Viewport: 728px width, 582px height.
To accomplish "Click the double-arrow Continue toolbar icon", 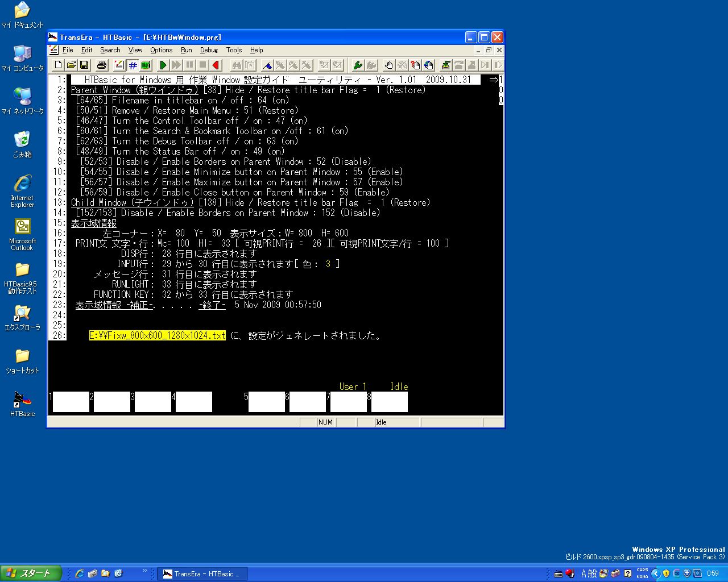I will coord(176,65).
